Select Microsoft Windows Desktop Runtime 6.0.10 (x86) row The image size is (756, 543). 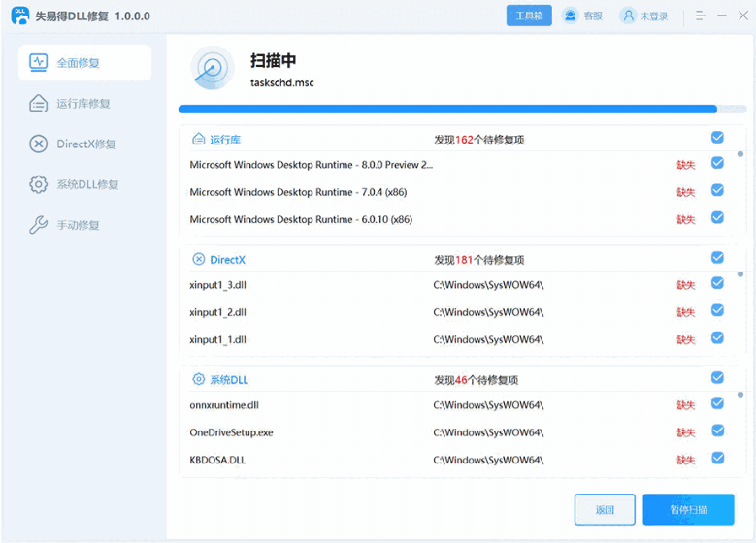click(x=458, y=220)
